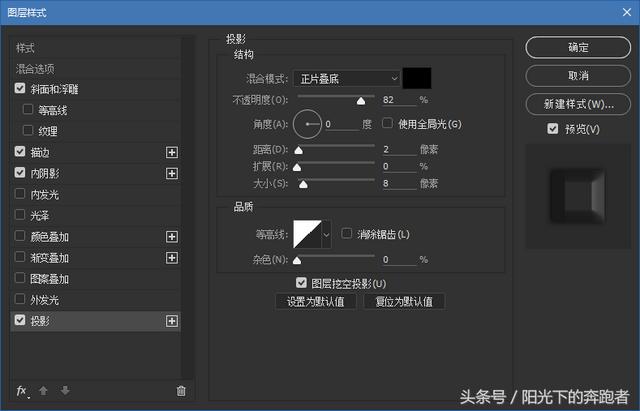Click the 距离 slider handle
This screenshot has height=411, width=640.
click(x=299, y=151)
